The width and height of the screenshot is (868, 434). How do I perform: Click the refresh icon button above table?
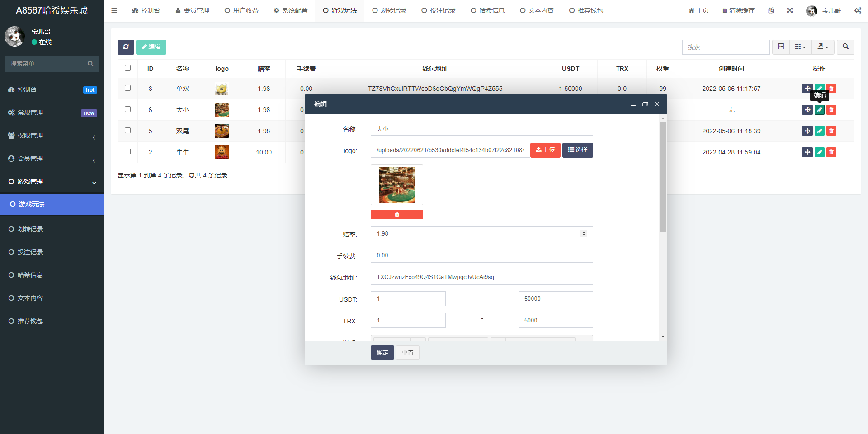(126, 47)
